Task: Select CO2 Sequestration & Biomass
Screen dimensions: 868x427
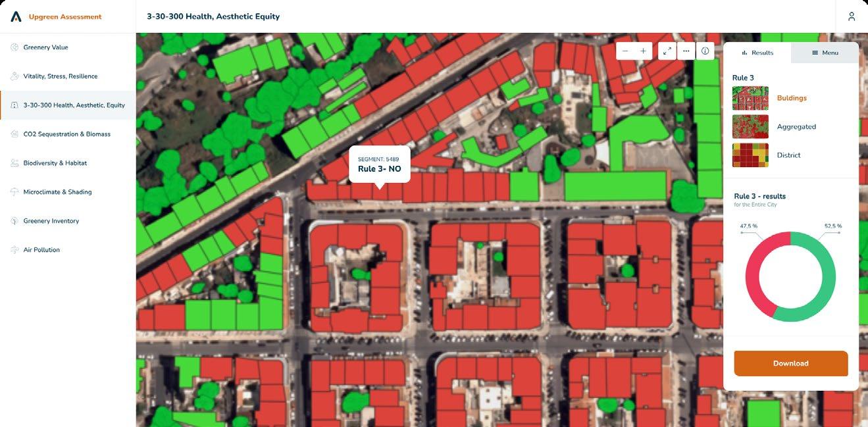Action: pyautogui.click(x=68, y=134)
